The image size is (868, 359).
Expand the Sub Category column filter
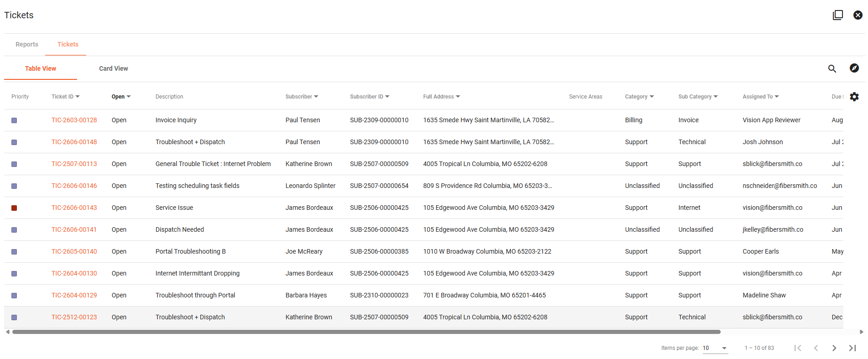click(x=716, y=97)
